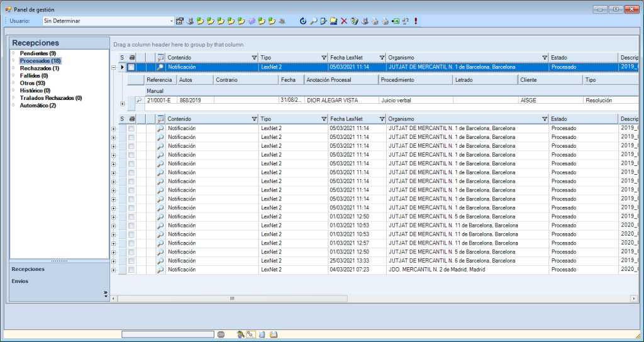This screenshot has width=644, height=342.
Task: Check the box for 25/03/2021 13:33 notification
Action: pos(131,261)
